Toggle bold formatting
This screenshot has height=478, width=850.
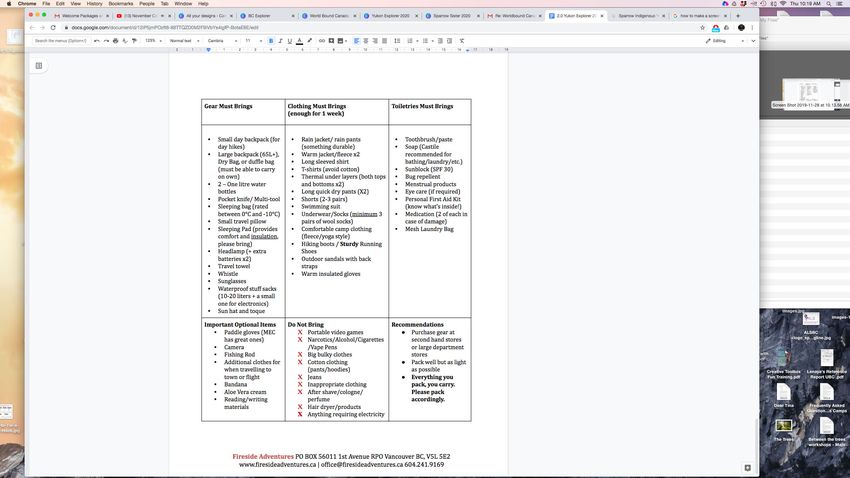tap(271, 41)
